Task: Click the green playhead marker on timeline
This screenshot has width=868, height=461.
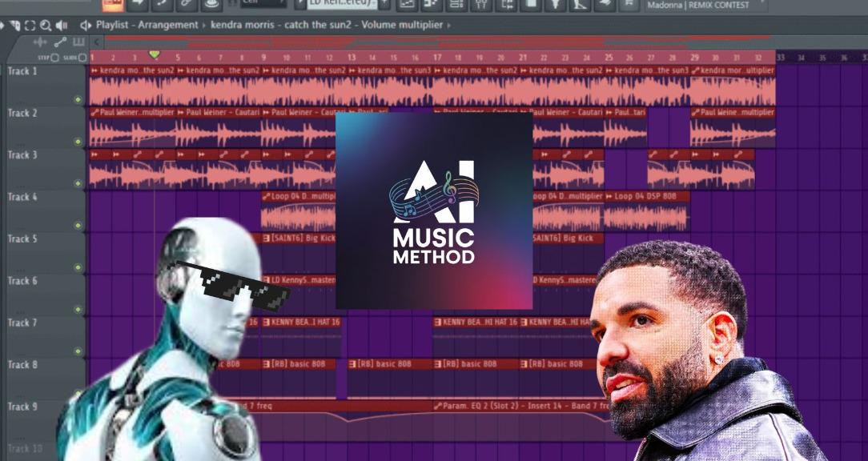Action: [x=155, y=54]
